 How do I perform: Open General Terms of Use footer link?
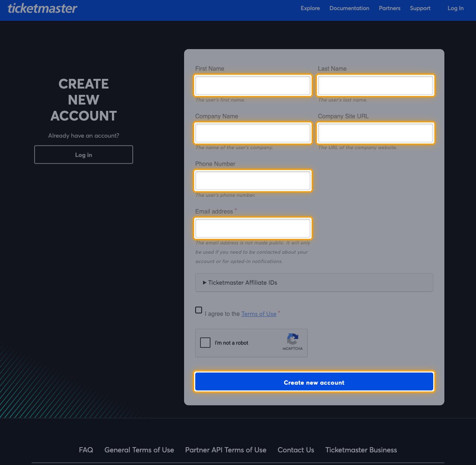[x=139, y=450]
